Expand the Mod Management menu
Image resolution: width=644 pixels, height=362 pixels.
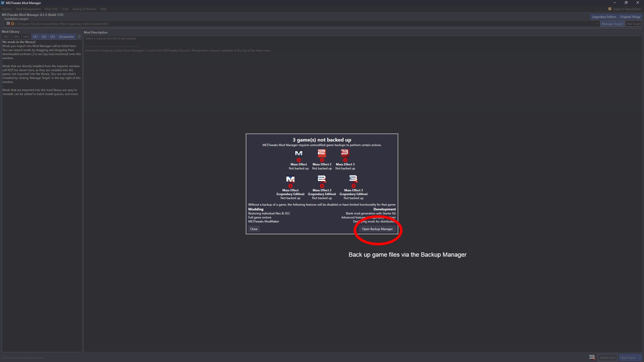point(27,9)
